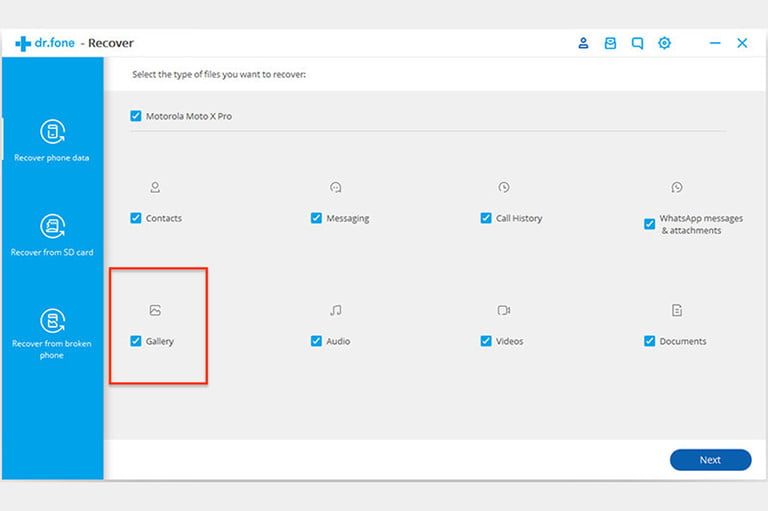
Task: Click the Documents file icon
Action: [677, 311]
